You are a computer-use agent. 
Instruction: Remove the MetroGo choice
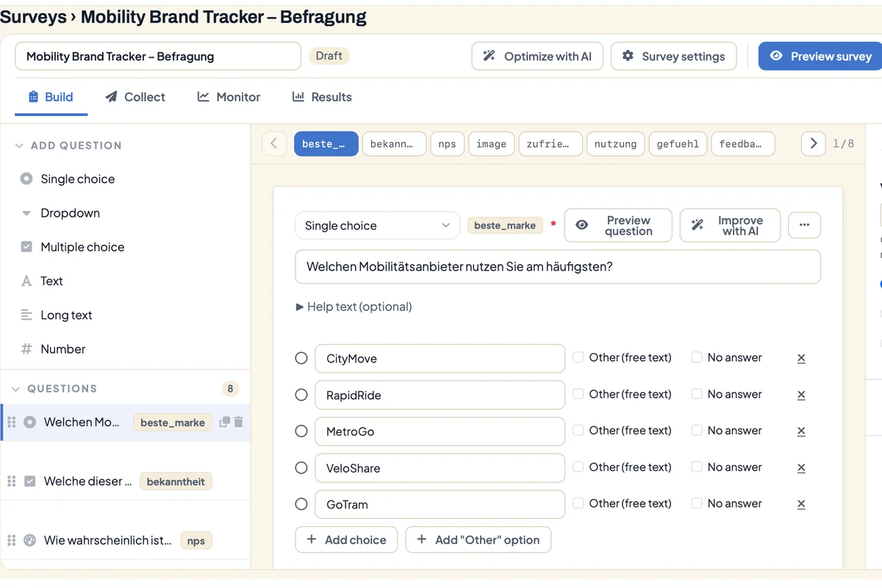click(801, 431)
